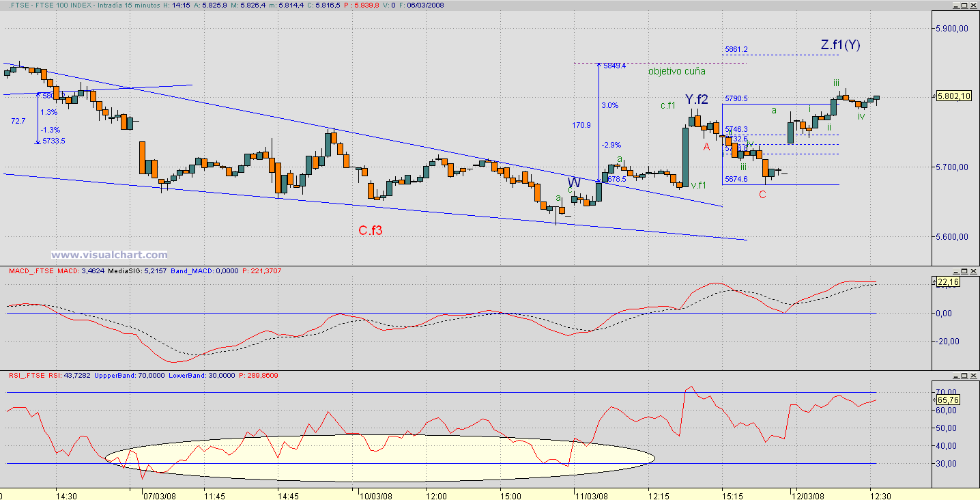980x500 pixels.
Task: Click the RSI current value marker '65,76'
Action: click(x=949, y=400)
